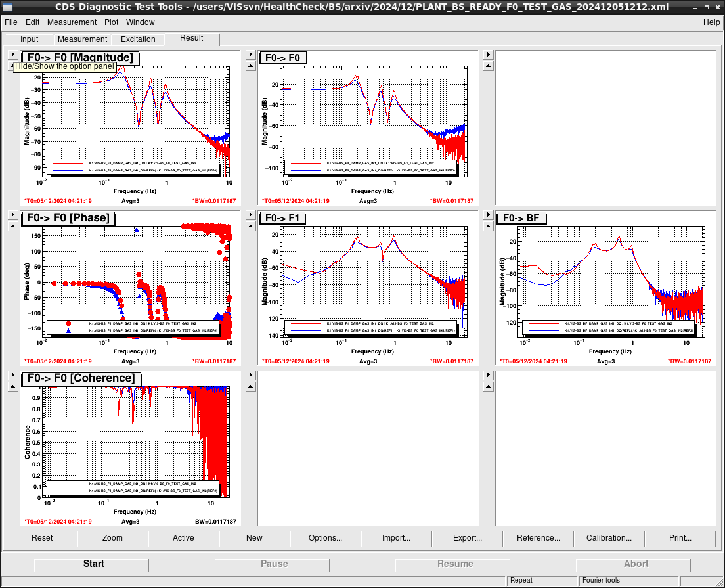725x588 pixels.
Task: Click up-arrow icon beside F0->F0 Phase plot
Action: click(x=13, y=226)
